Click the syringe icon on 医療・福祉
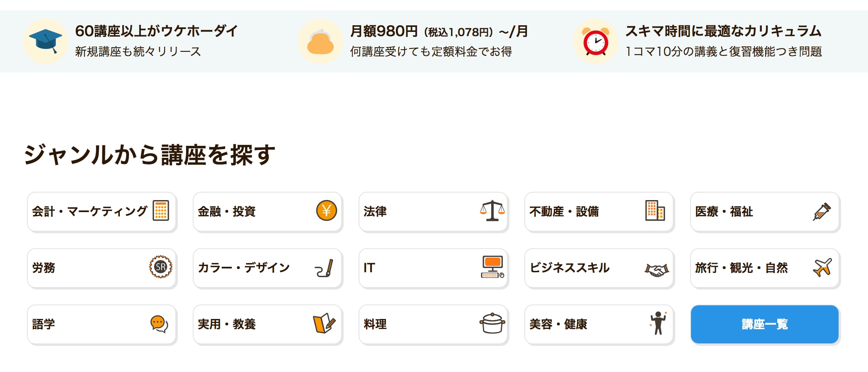The height and width of the screenshot is (372, 868). tap(822, 211)
